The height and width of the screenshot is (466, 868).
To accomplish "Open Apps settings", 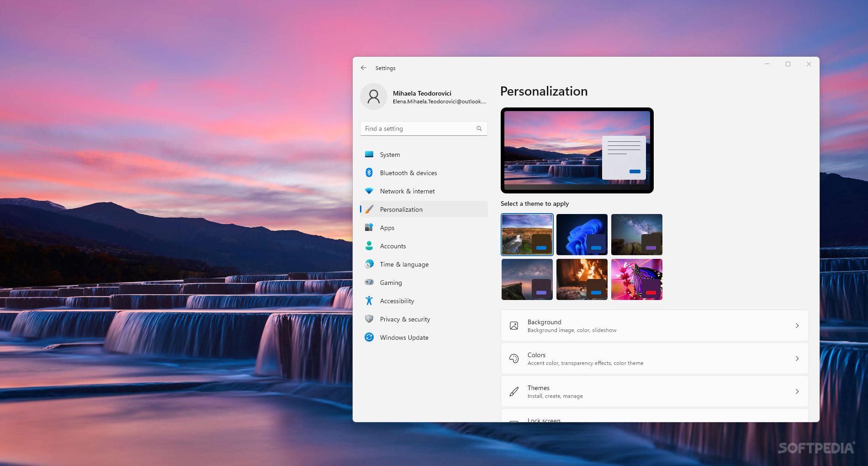I will [424, 228].
